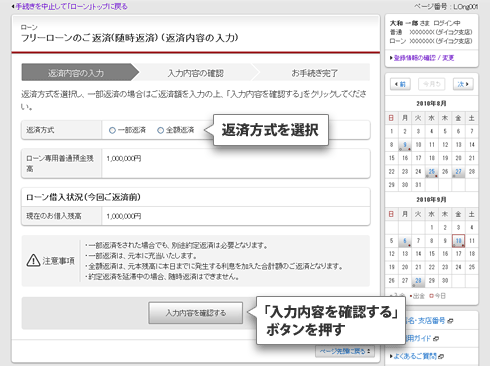
Task: Click the 2010年8月 calendar heading
Action: 431,104
